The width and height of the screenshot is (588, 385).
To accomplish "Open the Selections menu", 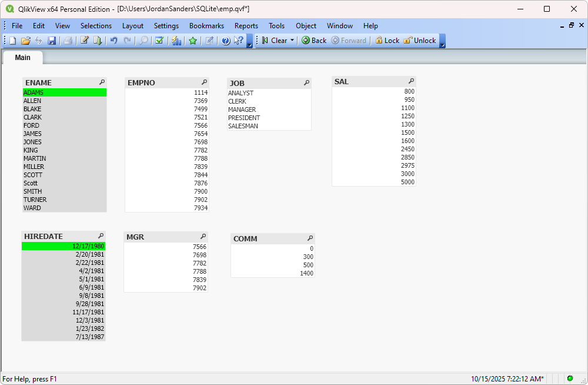I will click(96, 26).
